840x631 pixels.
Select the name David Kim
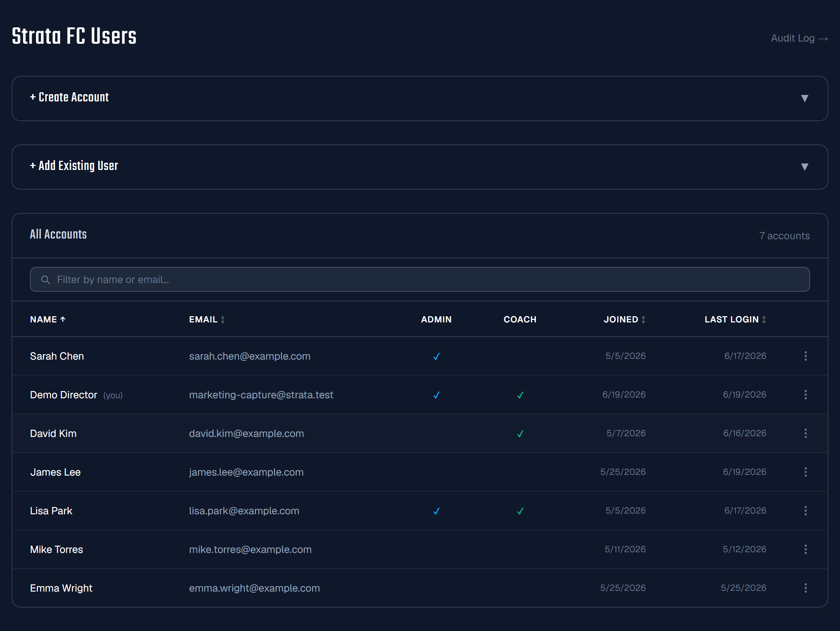tap(53, 433)
